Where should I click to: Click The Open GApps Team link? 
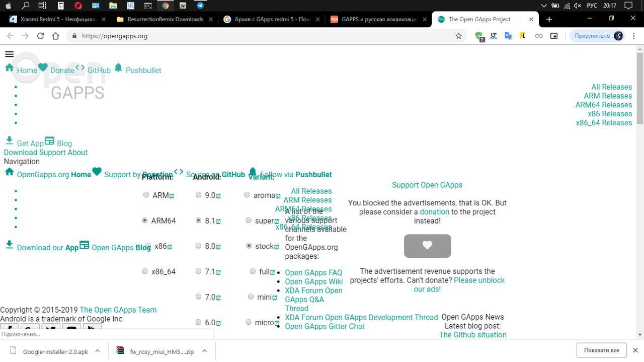tap(118, 310)
